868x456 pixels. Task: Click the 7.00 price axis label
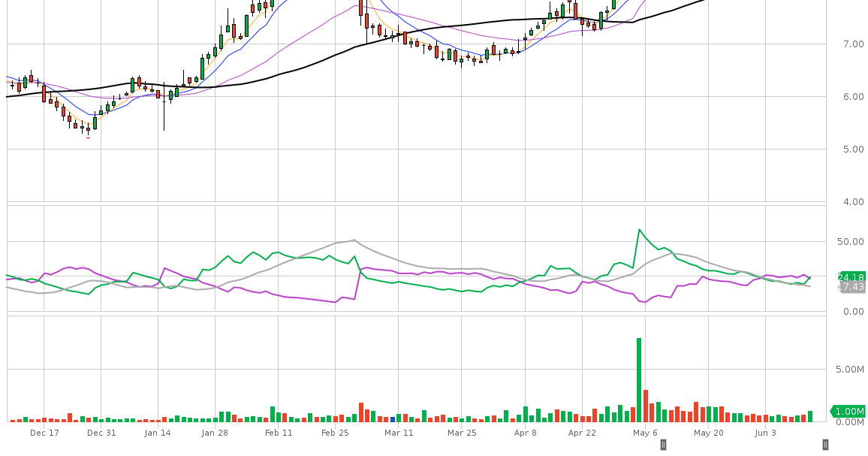pyautogui.click(x=854, y=44)
